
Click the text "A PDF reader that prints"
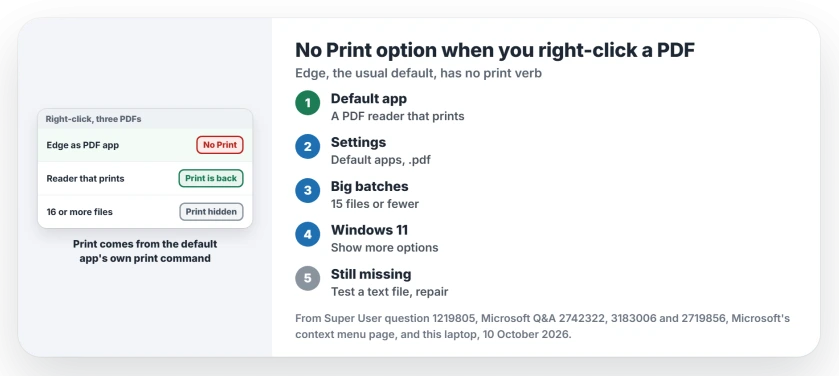pos(398,116)
